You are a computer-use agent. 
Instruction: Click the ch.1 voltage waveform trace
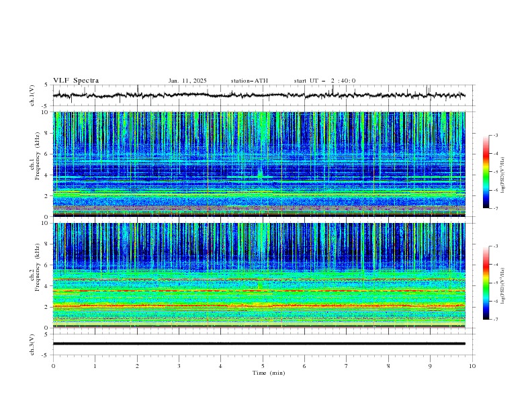tap(259, 95)
